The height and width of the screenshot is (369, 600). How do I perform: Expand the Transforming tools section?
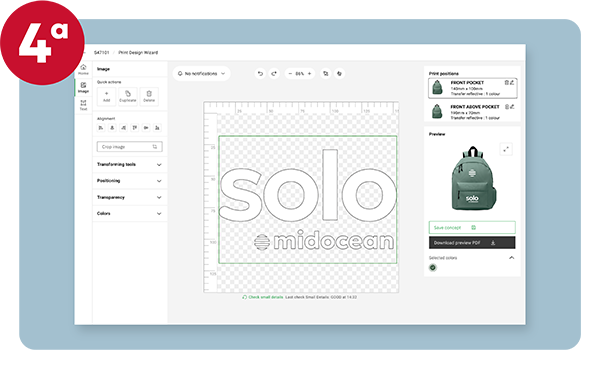129,164
